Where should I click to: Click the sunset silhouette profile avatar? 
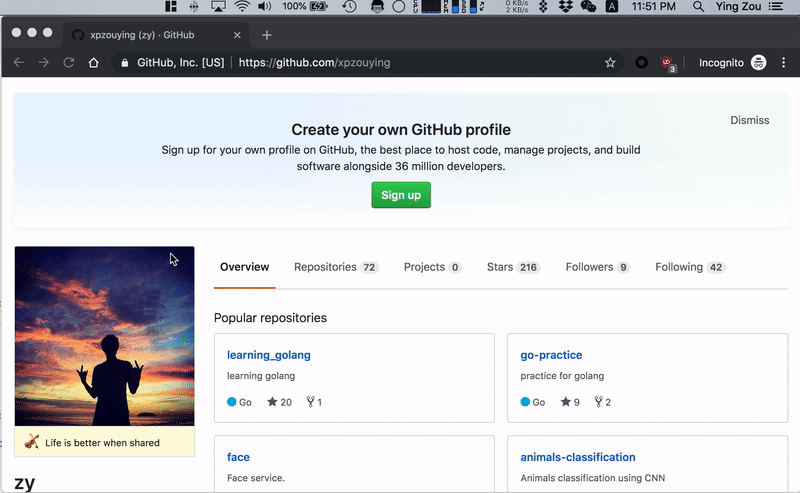click(105, 336)
